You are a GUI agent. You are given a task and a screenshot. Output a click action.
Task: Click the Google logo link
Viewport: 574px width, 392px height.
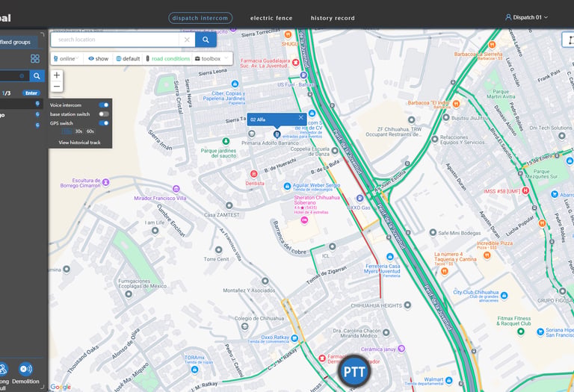(61, 387)
